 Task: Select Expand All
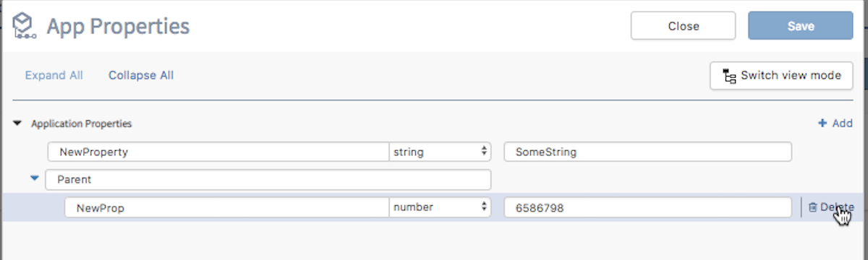pos(54,75)
